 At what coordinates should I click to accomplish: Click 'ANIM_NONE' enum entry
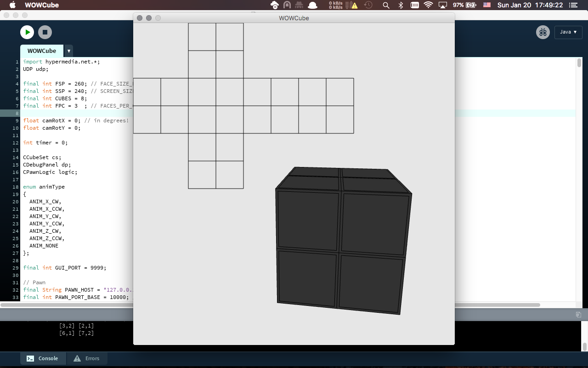(x=44, y=246)
